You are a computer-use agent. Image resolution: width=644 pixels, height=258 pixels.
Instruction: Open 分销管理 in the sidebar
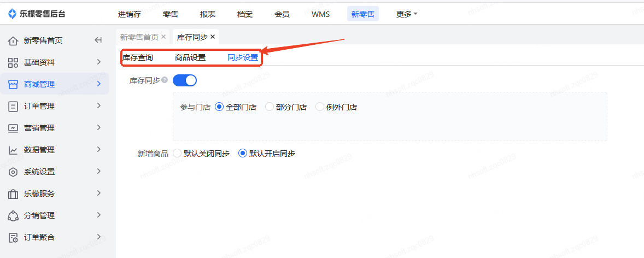click(x=55, y=216)
